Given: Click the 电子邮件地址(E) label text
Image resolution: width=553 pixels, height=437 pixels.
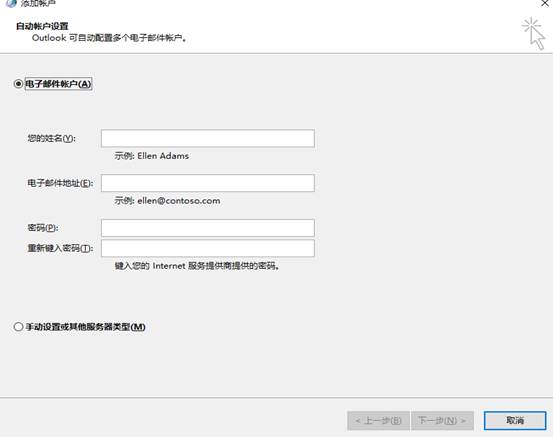Looking at the screenshot, I should click(x=60, y=183).
